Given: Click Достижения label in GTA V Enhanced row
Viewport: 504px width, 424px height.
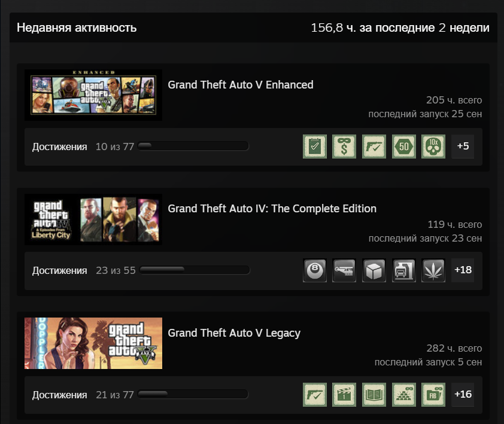Looking at the screenshot, I should tap(59, 147).
